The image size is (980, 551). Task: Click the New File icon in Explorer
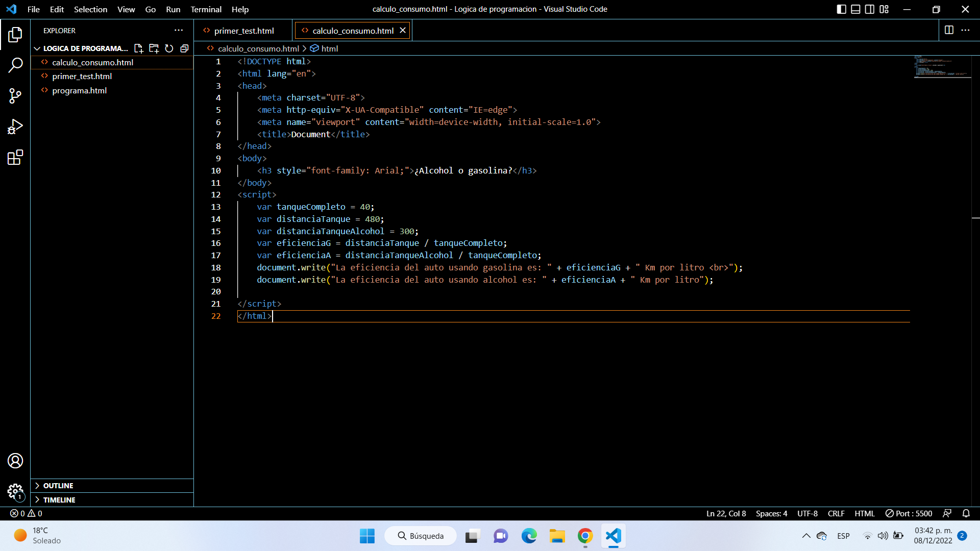(x=138, y=48)
